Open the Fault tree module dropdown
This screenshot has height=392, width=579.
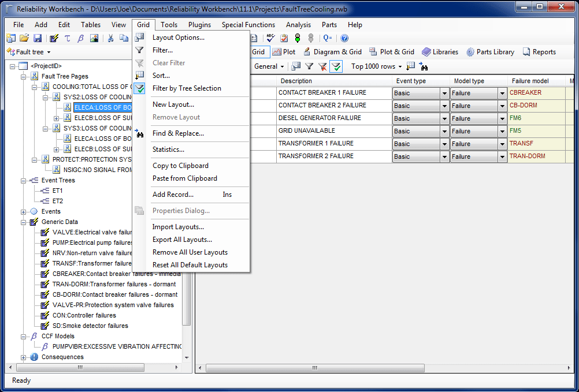click(x=28, y=52)
